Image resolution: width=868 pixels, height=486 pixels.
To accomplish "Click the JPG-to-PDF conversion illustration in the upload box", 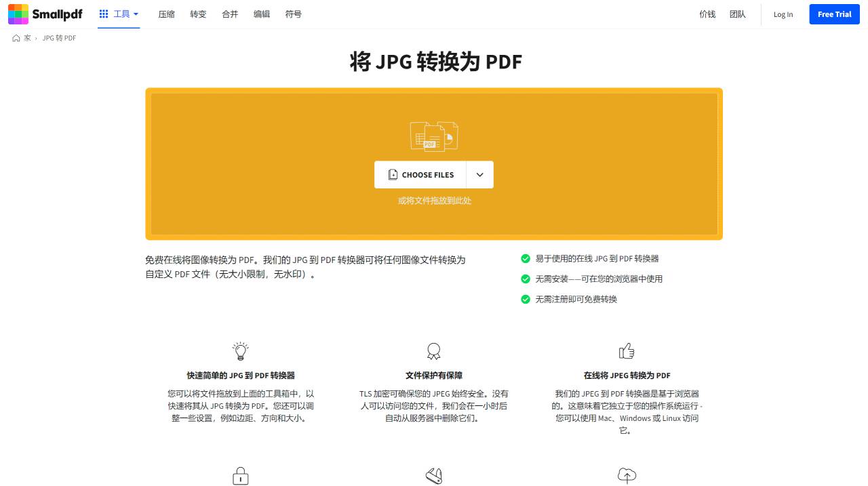I will pos(433,136).
